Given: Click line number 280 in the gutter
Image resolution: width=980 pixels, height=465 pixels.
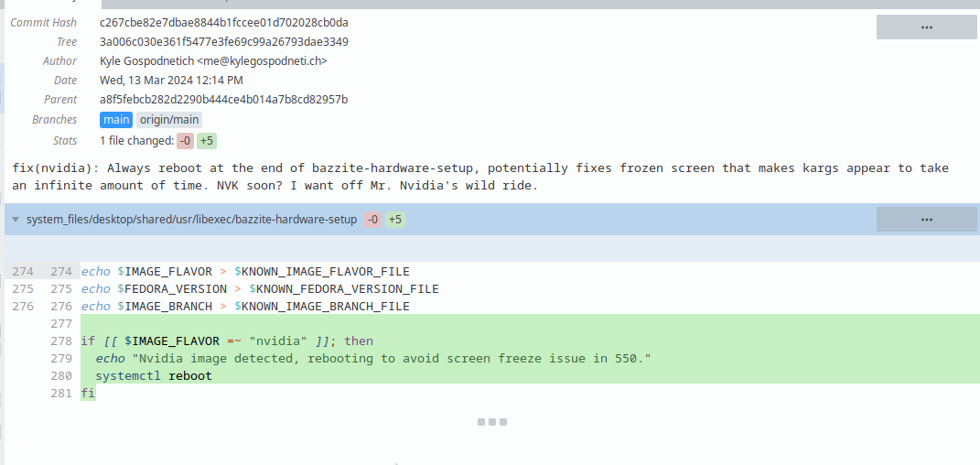Looking at the screenshot, I should pos(61,375).
